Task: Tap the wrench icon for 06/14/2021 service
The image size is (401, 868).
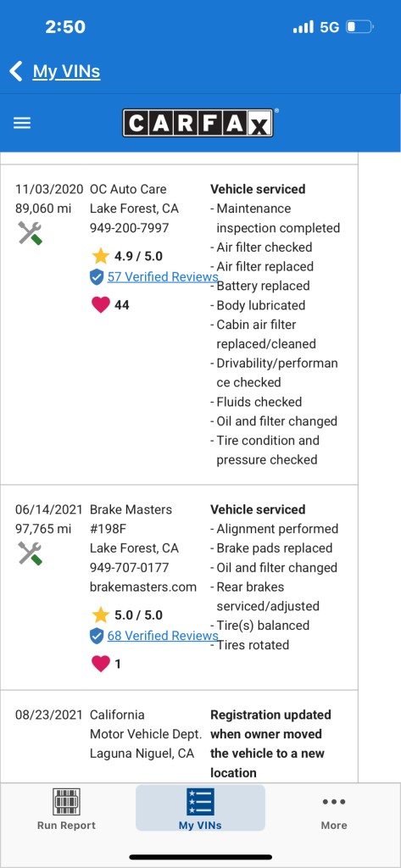Action: click(30, 554)
